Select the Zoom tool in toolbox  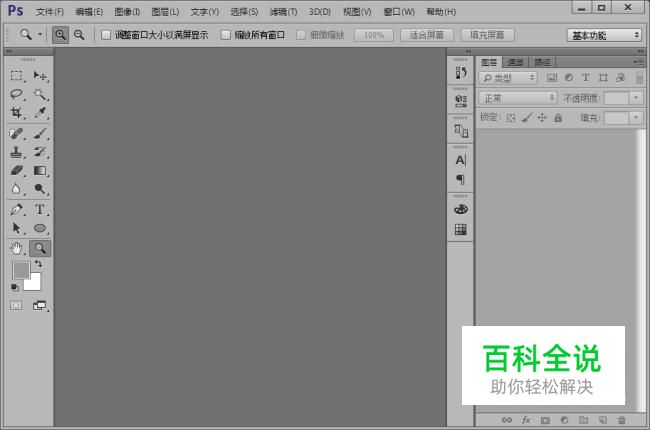point(40,248)
